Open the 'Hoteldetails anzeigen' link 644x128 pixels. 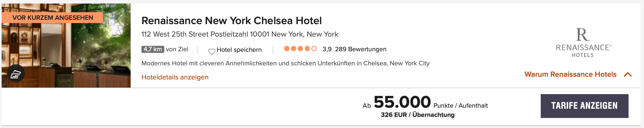(x=175, y=77)
